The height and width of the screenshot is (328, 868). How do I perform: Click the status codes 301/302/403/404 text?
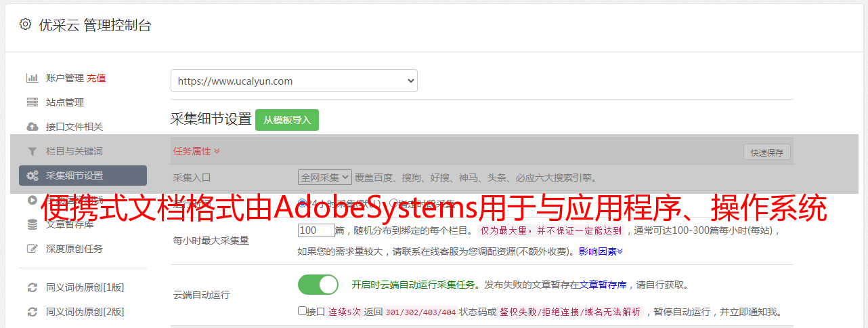420,312
